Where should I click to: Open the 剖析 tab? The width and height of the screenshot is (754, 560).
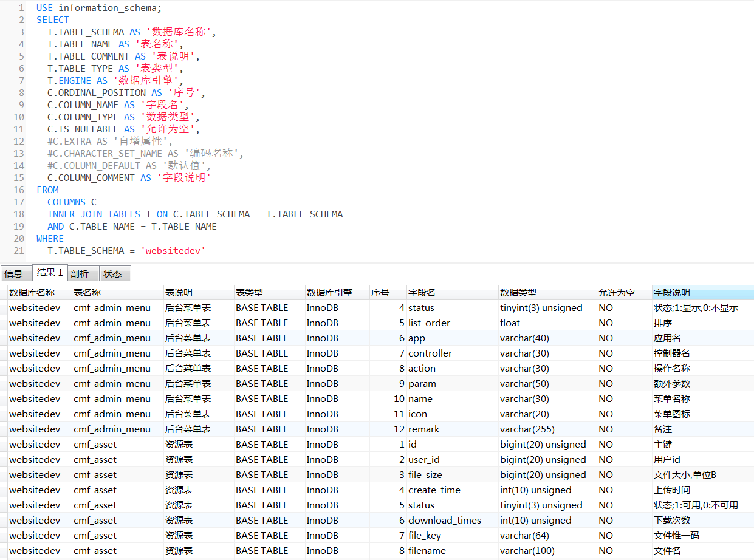pyautogui.click(x=82, y=274)
